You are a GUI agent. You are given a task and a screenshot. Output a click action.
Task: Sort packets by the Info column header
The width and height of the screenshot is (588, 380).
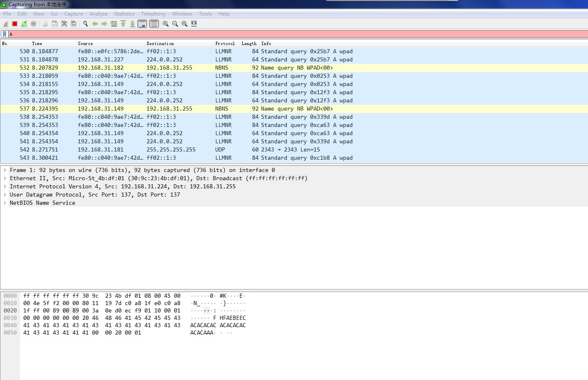[x=424, y=43]
